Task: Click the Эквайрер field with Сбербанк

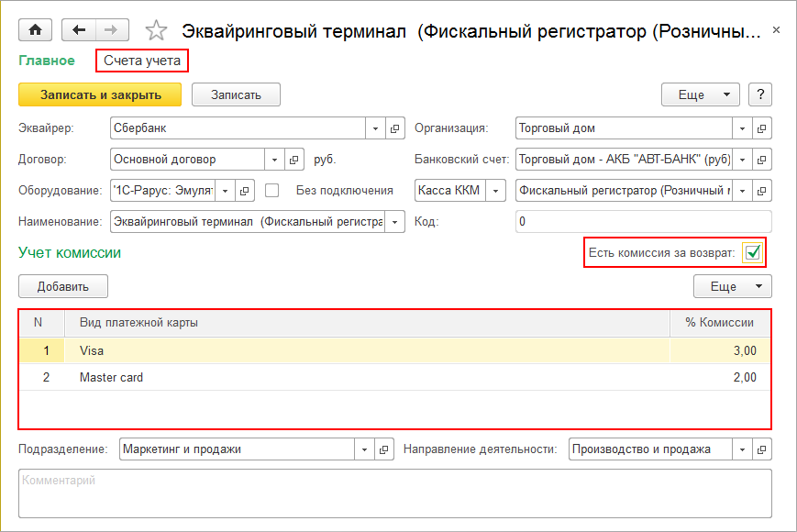Action: 238,128
